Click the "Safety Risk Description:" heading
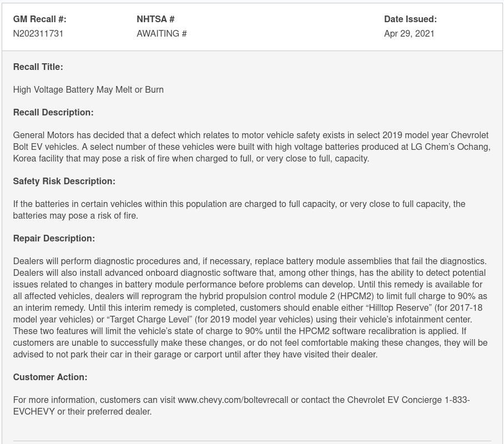Image resolution: width=504 pixels, height=444 pixels. [x=64, y=181]
